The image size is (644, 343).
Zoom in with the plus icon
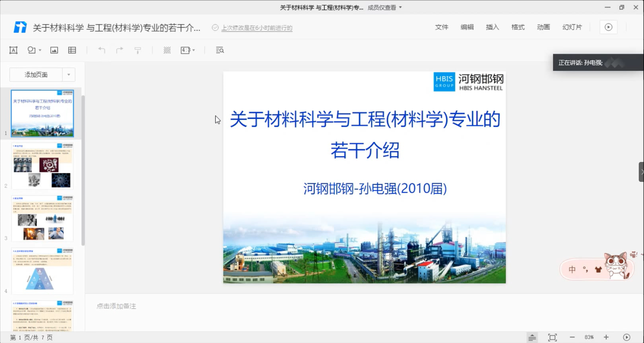(606, 338)
